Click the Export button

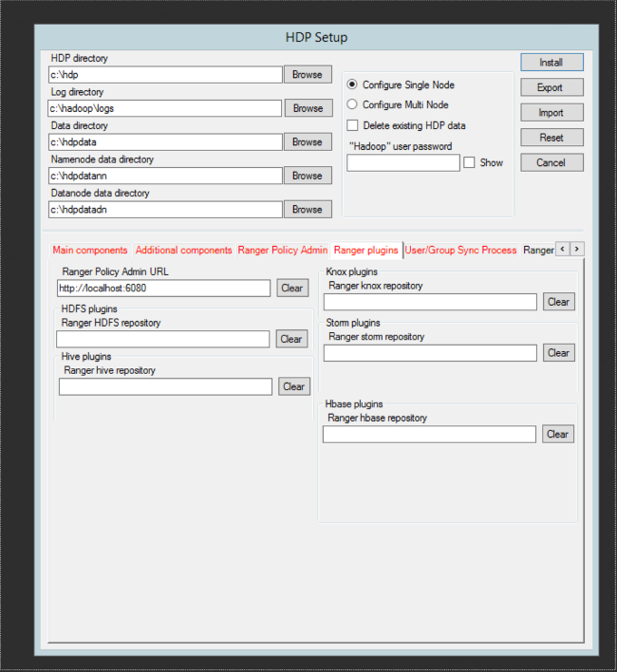(552, 87)
